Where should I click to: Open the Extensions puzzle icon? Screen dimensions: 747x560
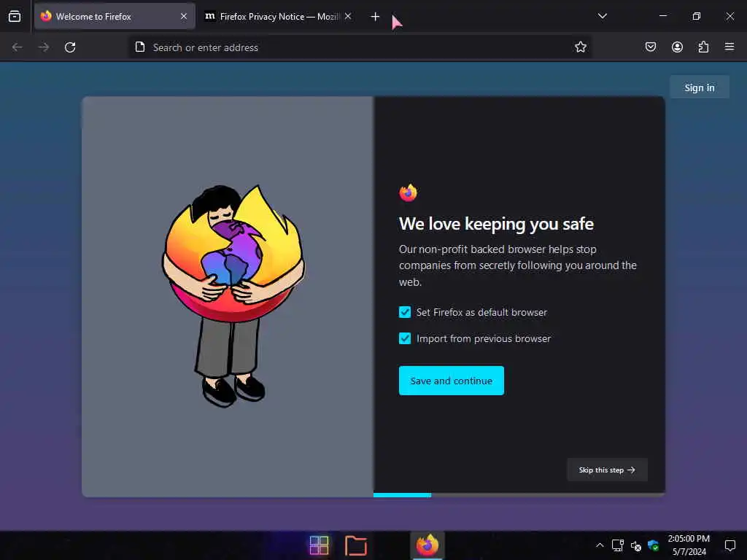tap(703, 47)
